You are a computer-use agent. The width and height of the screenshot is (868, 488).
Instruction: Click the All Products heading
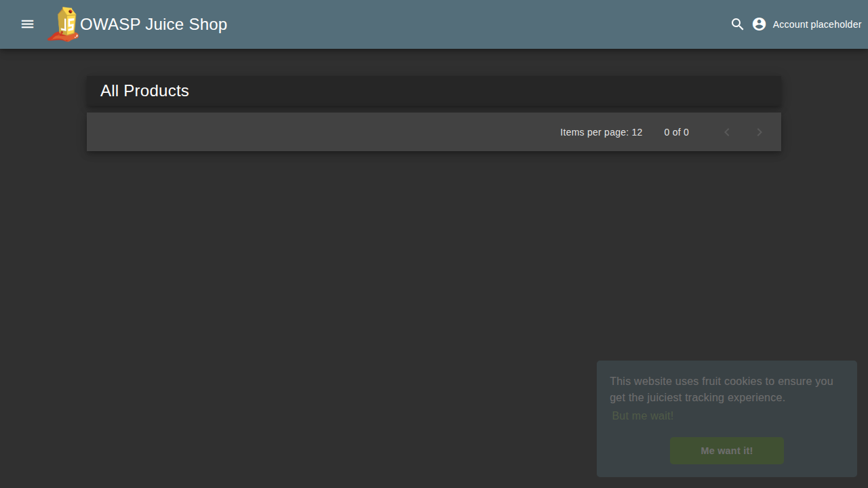[144, 91]
